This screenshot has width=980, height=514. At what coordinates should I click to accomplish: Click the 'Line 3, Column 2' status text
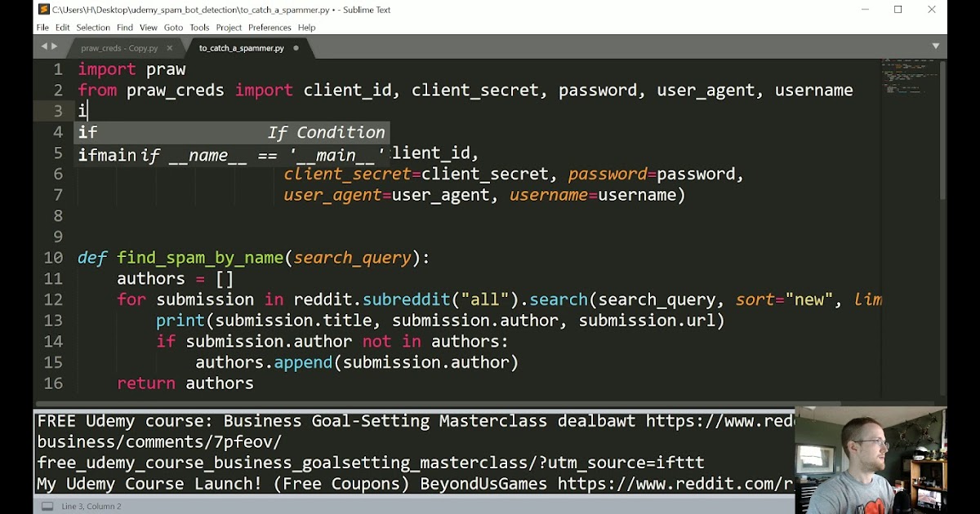click(x=91, y=507)
